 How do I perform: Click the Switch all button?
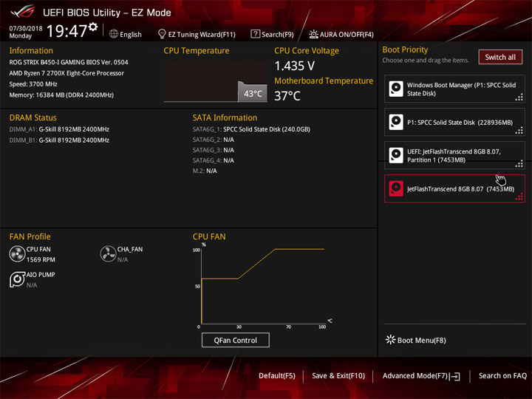pyautogui.click(x=500, y=57)
